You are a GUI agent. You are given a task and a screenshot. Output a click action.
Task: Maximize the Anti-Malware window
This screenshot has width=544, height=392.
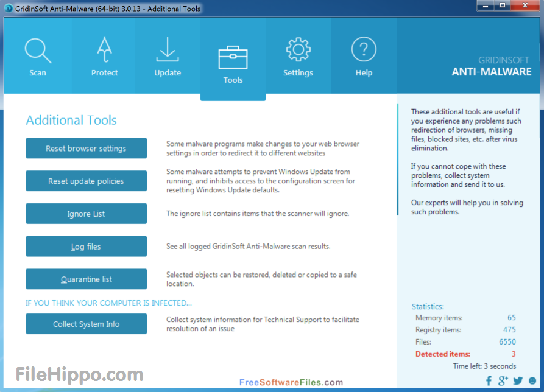click(x=502, y=6)
